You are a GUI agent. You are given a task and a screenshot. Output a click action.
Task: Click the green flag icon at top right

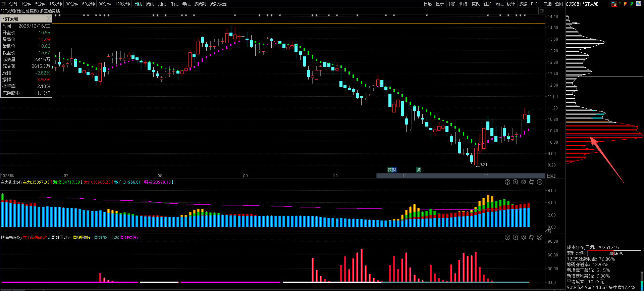(632, 4)
